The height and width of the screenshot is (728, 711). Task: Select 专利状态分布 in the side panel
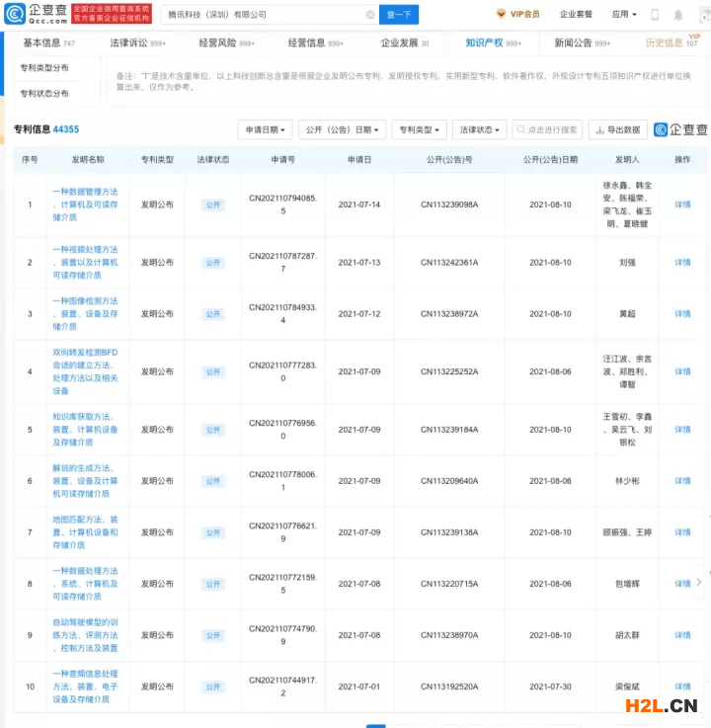point(44,94)
